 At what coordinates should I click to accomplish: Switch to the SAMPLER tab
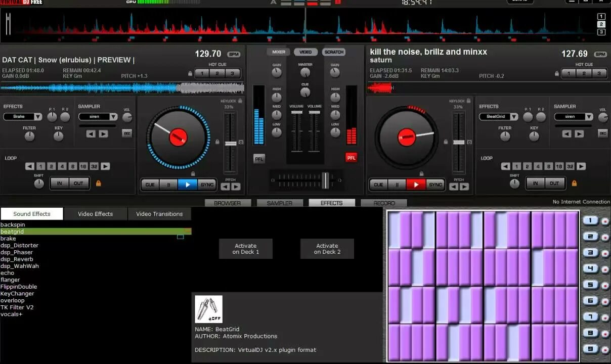(280, 203)
